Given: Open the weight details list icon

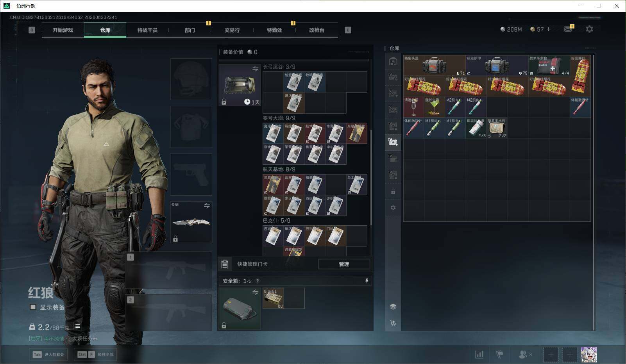Looking at the screenshot, I should tap(77, 326).
